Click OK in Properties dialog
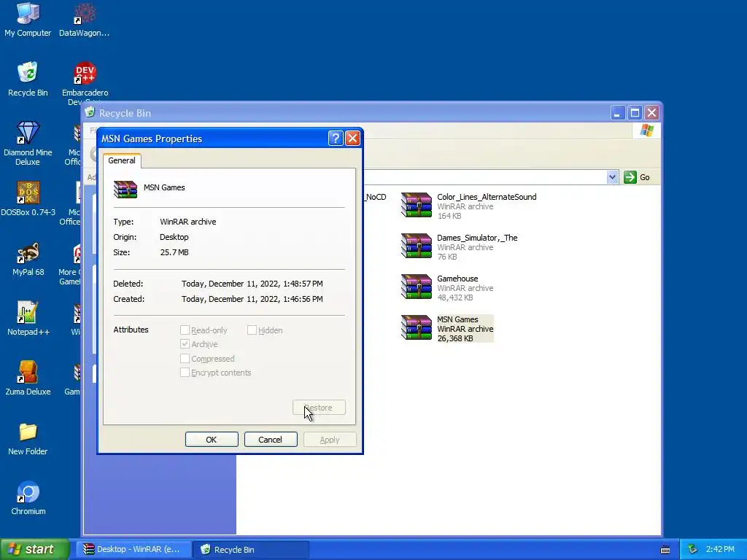 [x=212, y=440]
